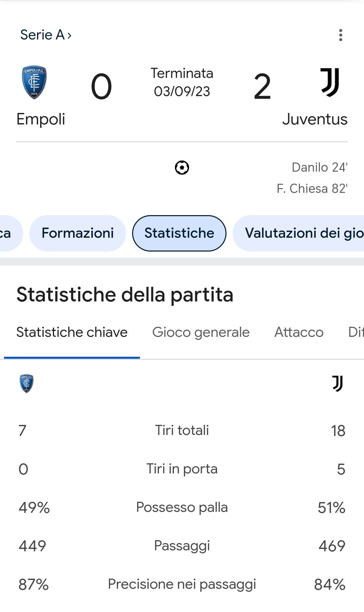This screenshot has height=612, width=364.
Task: Click the Tiri totali stat row
Action: (182, 431)
